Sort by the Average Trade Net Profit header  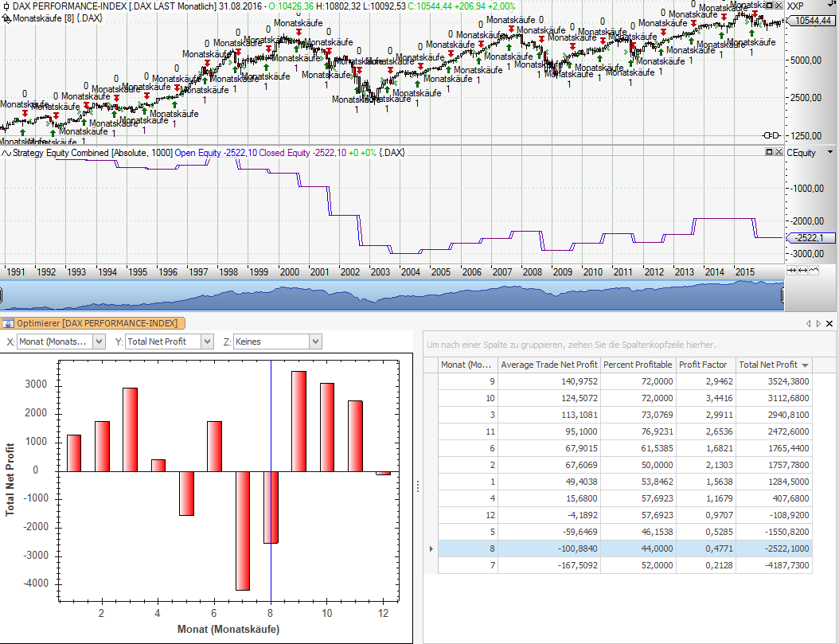[x=548, y=365]
